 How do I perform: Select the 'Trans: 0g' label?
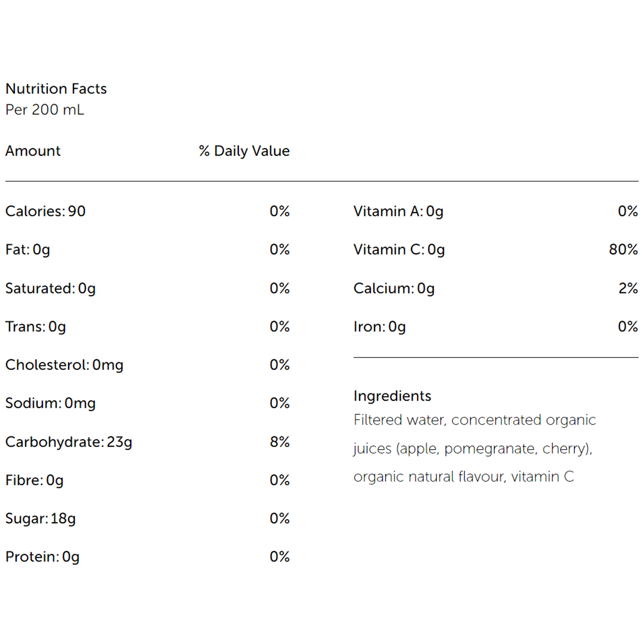pos(35,326)
